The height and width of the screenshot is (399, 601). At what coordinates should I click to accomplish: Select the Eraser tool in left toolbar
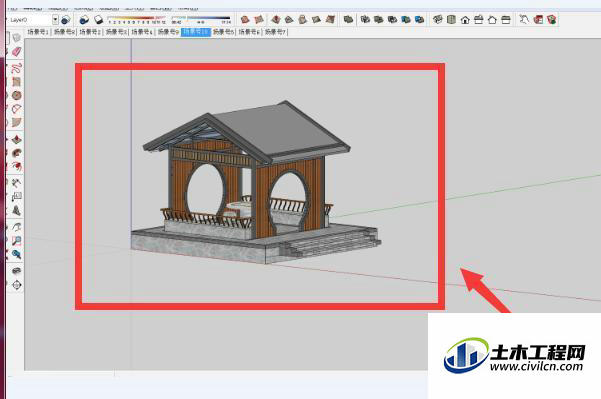click(16, 52)
